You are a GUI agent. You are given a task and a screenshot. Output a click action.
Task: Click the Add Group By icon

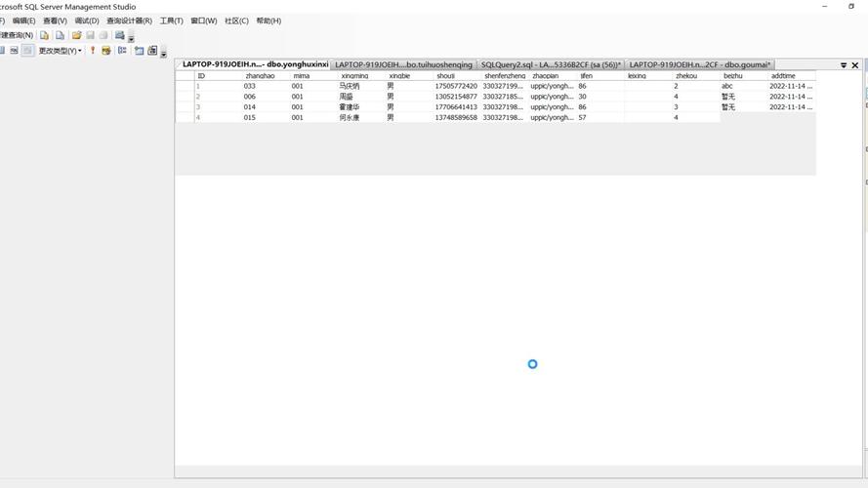coord(122,51)
